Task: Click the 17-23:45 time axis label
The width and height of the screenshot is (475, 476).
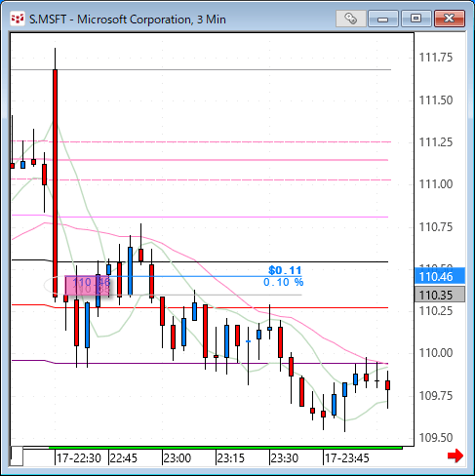Action: tap(347, 458)
